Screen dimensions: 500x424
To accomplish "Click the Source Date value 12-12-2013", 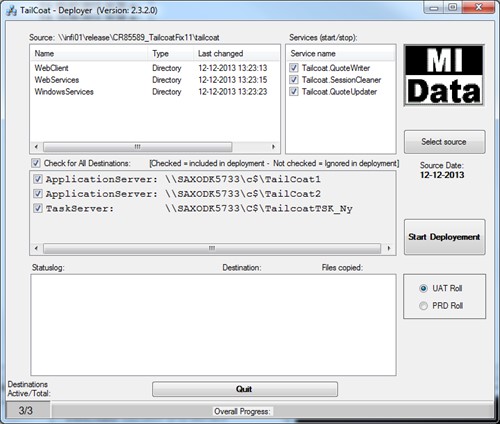I will (x=442, y=175).
